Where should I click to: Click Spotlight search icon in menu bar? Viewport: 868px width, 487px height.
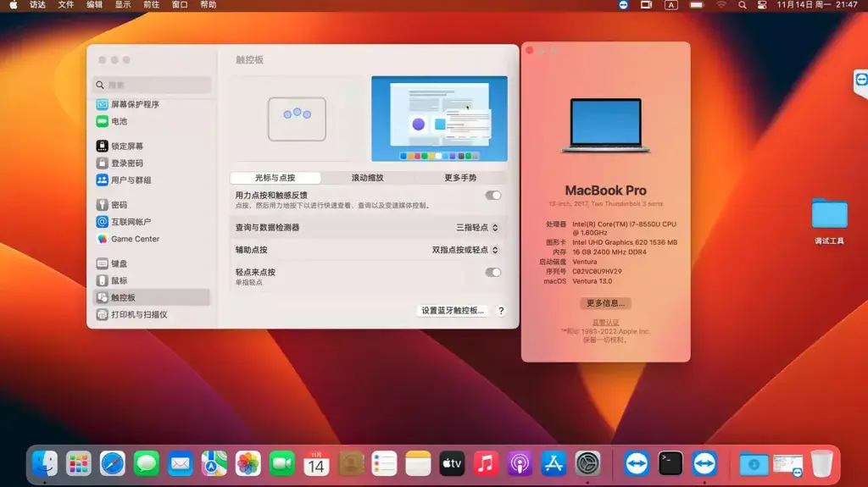point(743,5)
